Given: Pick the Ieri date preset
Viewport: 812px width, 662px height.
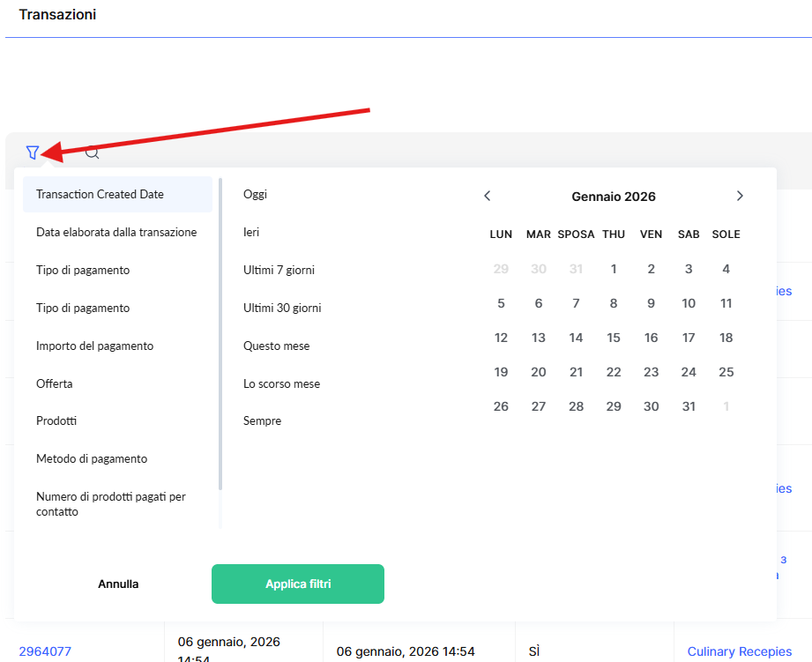Looking at the screenshot, I should 251,233.
